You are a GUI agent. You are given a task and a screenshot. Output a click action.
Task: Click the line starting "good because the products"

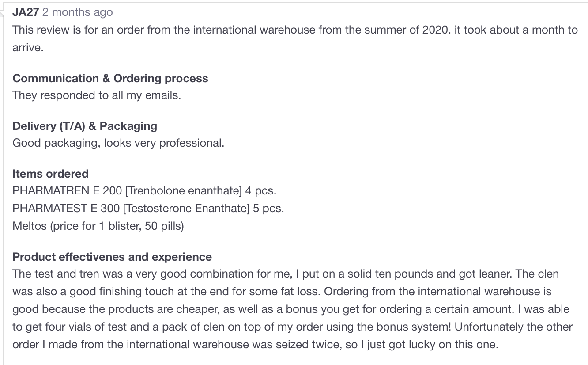click(291, 309)
